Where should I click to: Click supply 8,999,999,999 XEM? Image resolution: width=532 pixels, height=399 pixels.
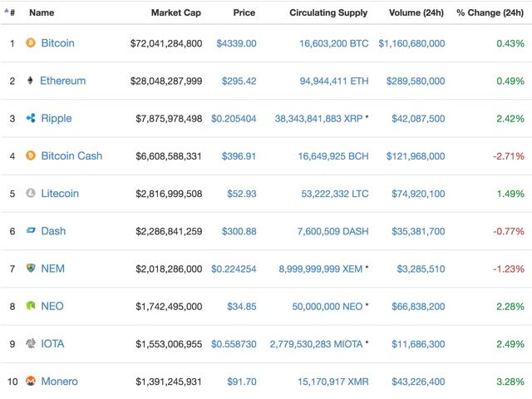coord(321,269)
